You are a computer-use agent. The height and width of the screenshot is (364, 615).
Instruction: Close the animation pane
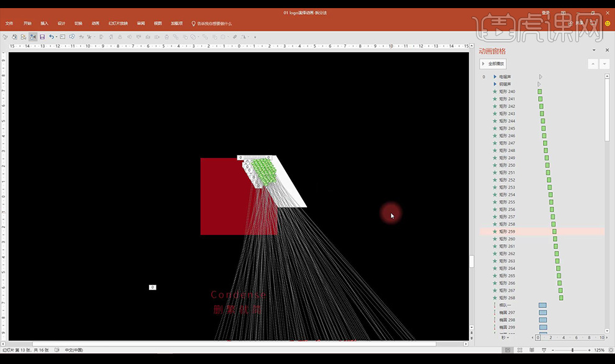coord(607,50)
